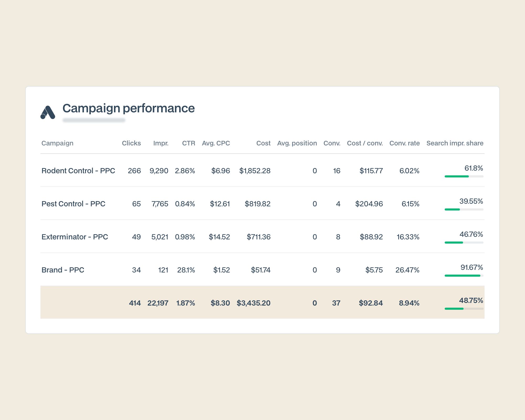Sort by the Impr. column header

tap(161, 143)
